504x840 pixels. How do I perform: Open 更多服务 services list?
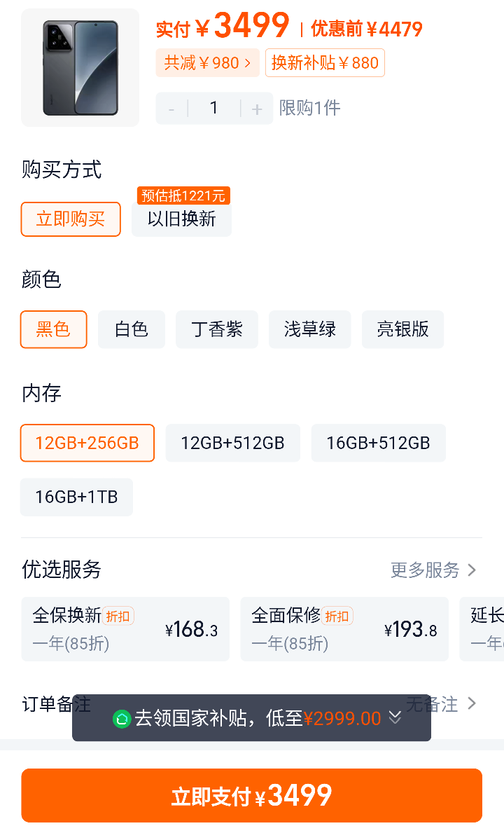pyautogui.click(x=433, y=570)
